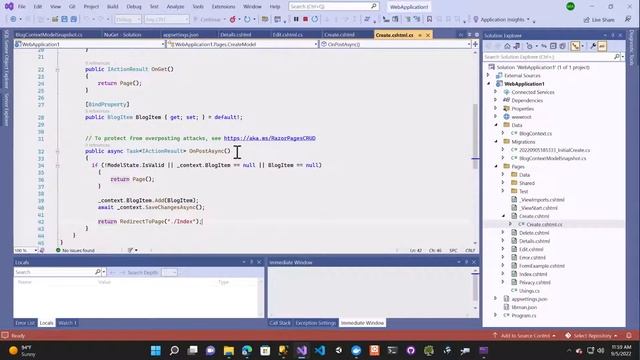
Task: Switch to Details.cshtml tab
Action: pyautogui.click(x=236, y=35)
